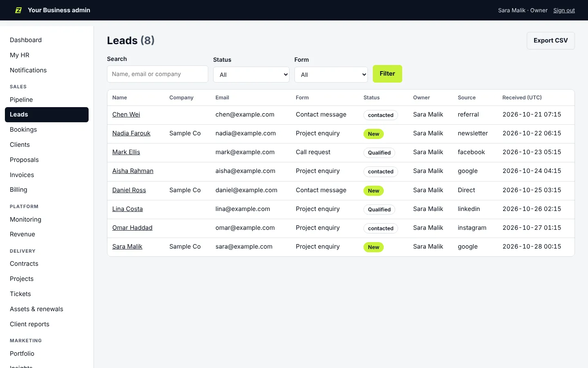Open the Form filter dropdown

tap(331, 75)
